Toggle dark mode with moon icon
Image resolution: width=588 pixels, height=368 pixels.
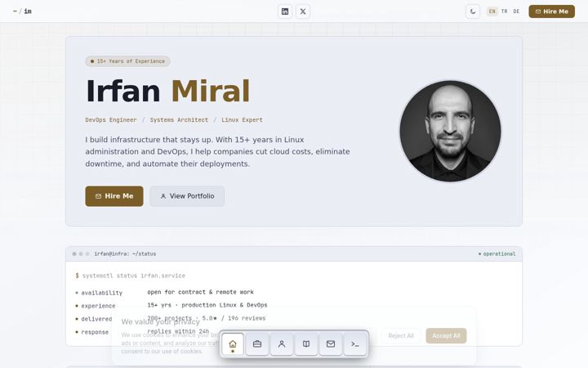pyautogui.click(x=473, y=11)
